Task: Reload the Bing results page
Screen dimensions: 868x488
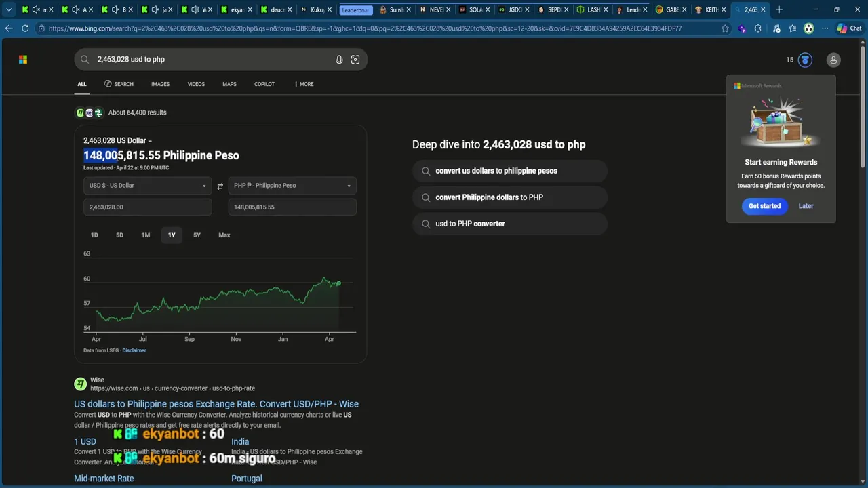Action: click(25, 28)
